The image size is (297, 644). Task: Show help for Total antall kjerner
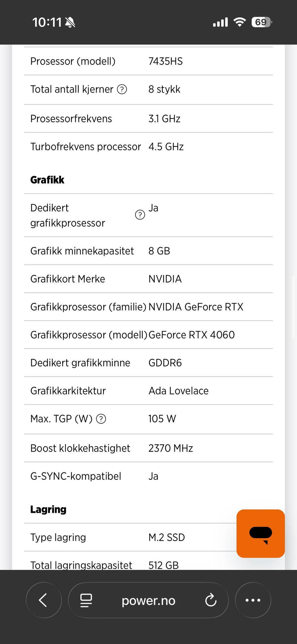click(122, 89)
